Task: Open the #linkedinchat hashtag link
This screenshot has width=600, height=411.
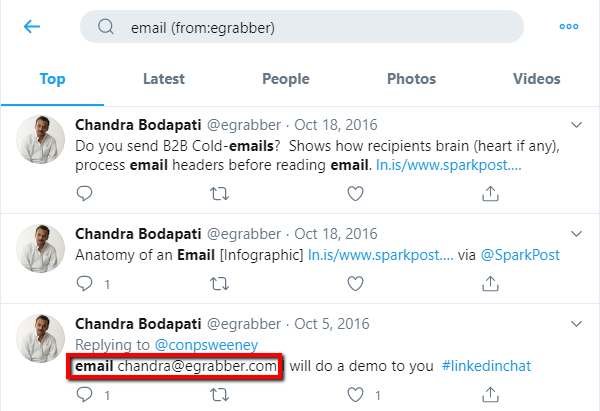Action: [x=486, y=366]
